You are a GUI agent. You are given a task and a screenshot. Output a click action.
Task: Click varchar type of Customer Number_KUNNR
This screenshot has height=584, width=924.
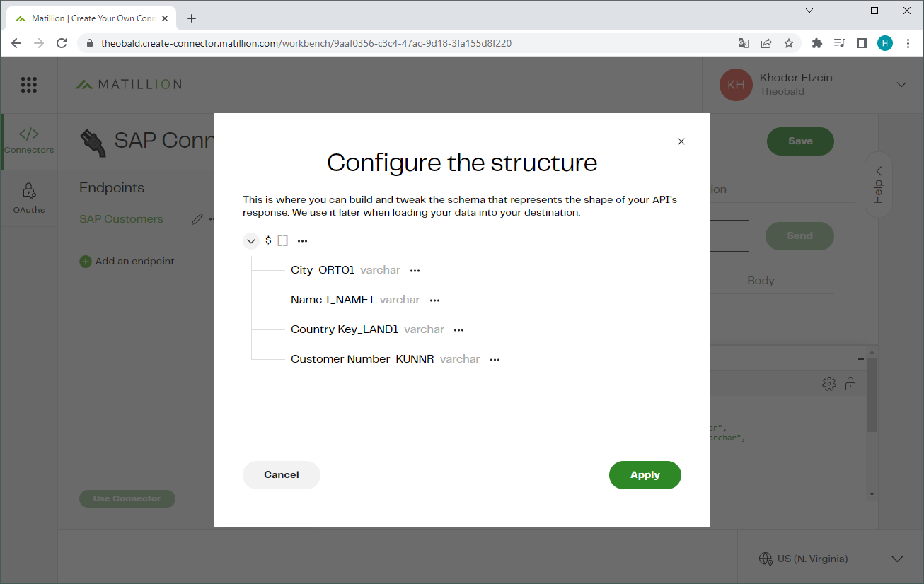click(x=460, y=359)
